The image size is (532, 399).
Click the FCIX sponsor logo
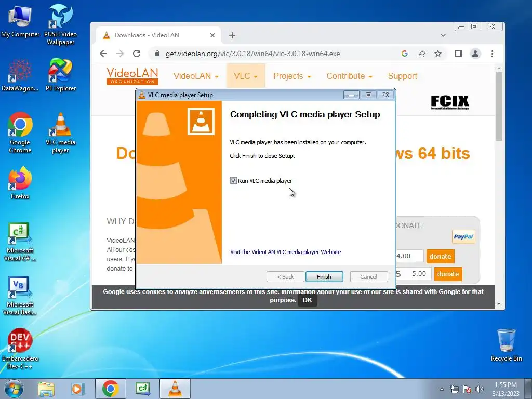click(450, 102)
